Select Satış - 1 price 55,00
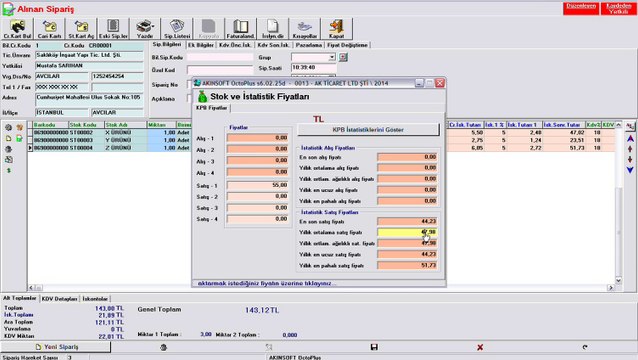This screenshot has width=638, height=360. pos(258,185)
